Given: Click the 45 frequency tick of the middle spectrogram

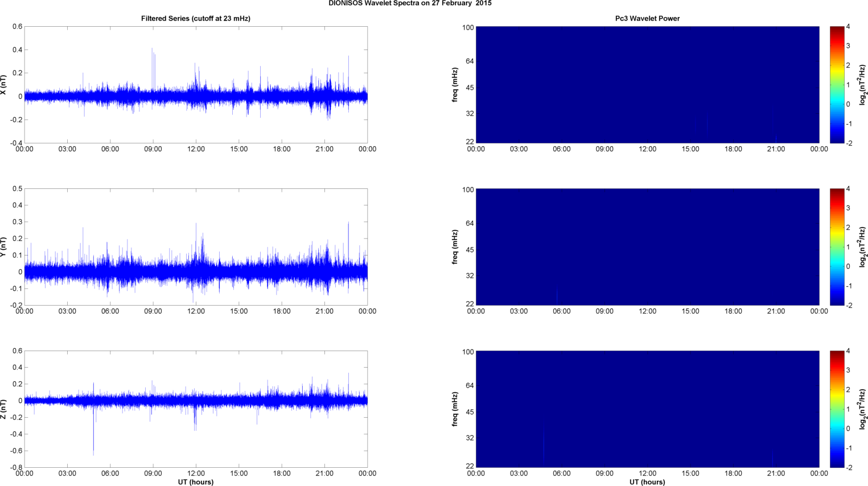Looking at the screenshot, I should point(470,250).
